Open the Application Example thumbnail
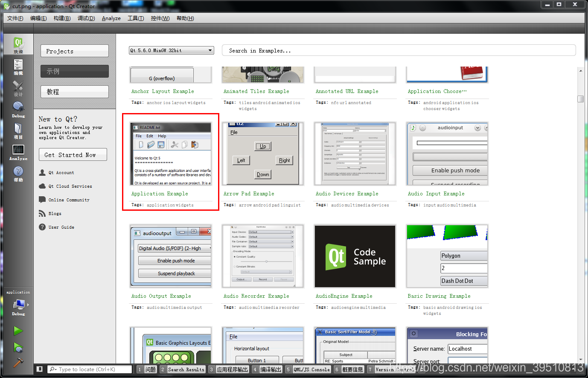The height and width of the screenshot is (378, 588). [171, 154]
